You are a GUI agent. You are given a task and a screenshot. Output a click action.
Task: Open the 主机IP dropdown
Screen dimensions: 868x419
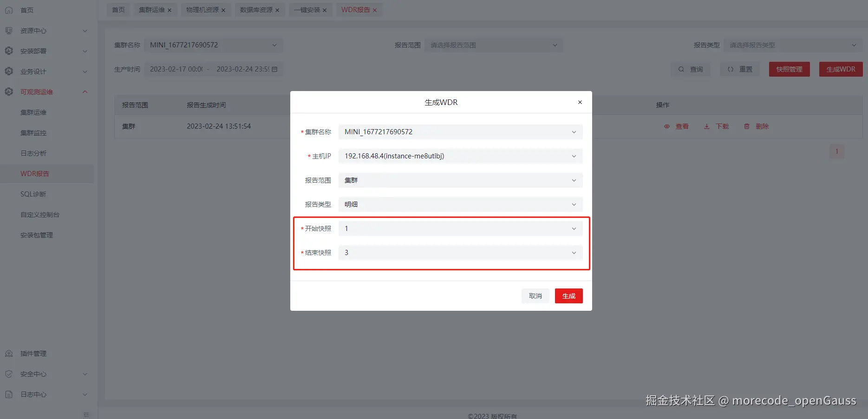[x=460, y=156]
